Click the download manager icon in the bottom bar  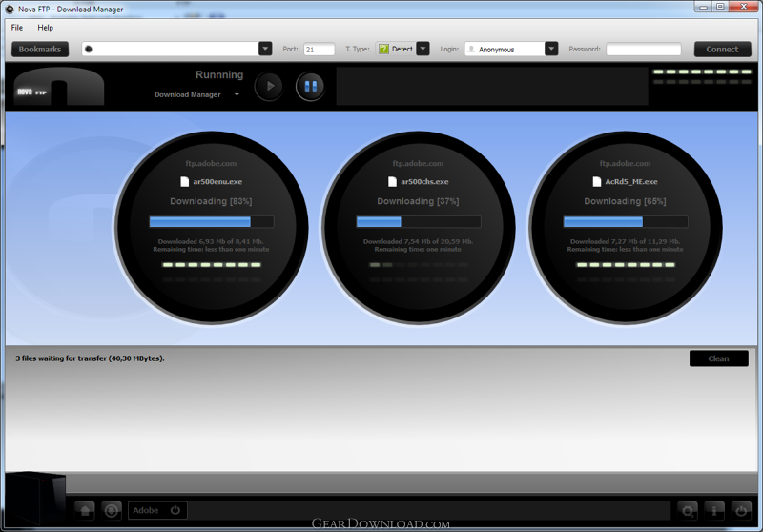click(112, 511)
